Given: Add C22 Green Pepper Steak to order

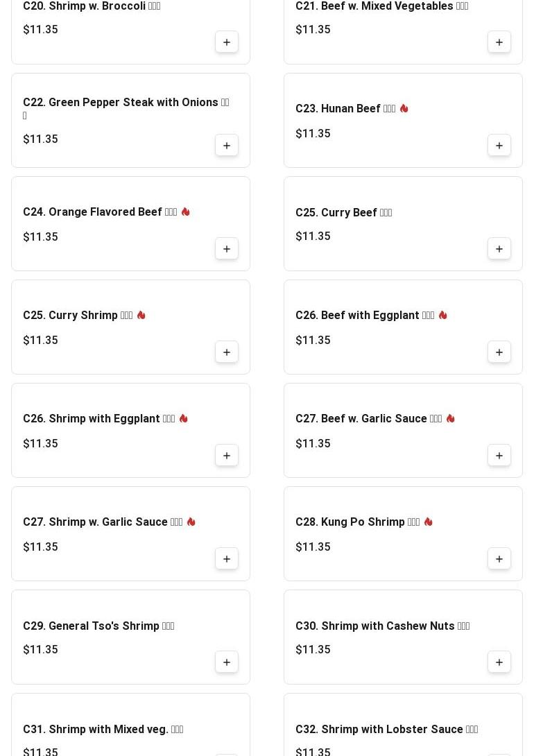Looking at the screenshot, I should tap(227, 146).
